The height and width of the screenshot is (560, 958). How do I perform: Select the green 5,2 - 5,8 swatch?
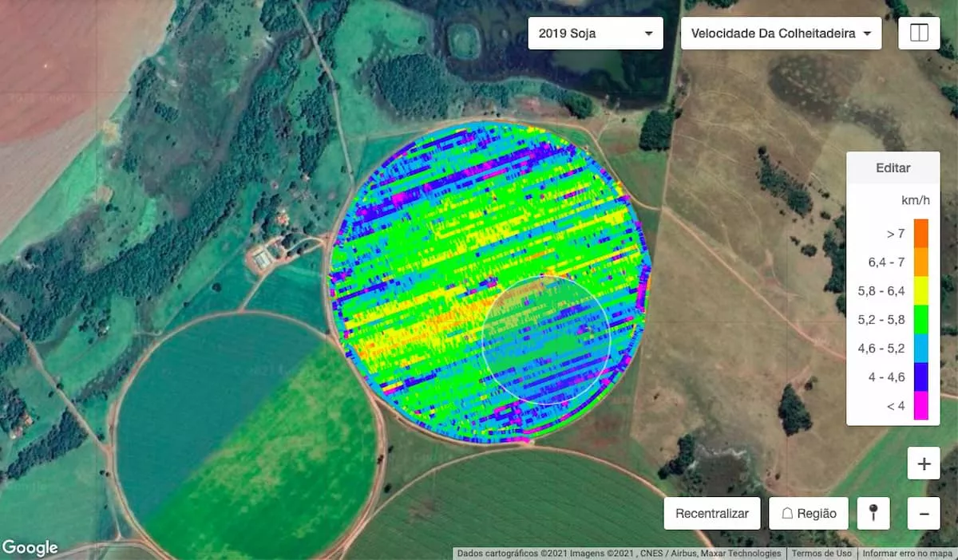click(921, 320)
